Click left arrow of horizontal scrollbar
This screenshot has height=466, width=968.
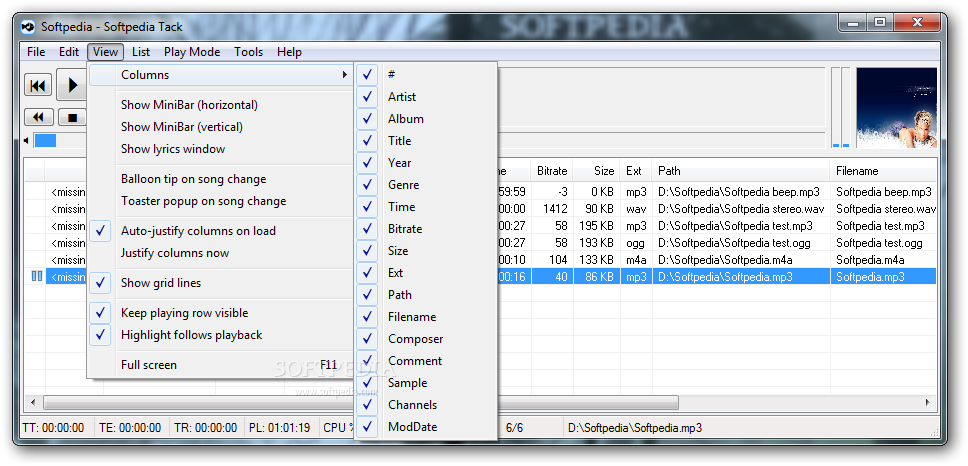tap(33, 402)
